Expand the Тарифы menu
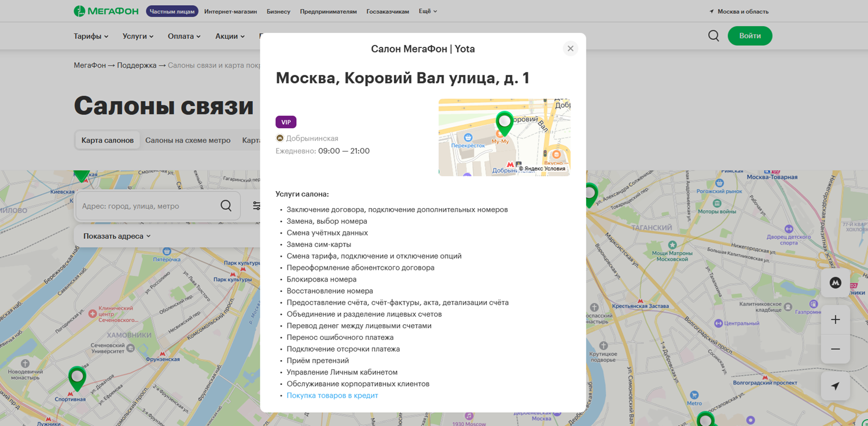The image size is (868, 426). pyautogui.click(x=91, y=36)
